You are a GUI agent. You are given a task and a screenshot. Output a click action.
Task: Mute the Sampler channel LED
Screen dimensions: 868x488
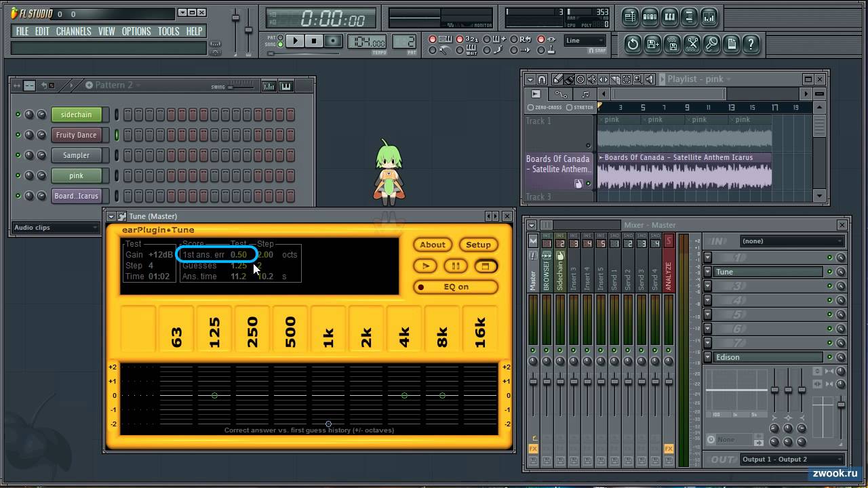click(18, 155)
